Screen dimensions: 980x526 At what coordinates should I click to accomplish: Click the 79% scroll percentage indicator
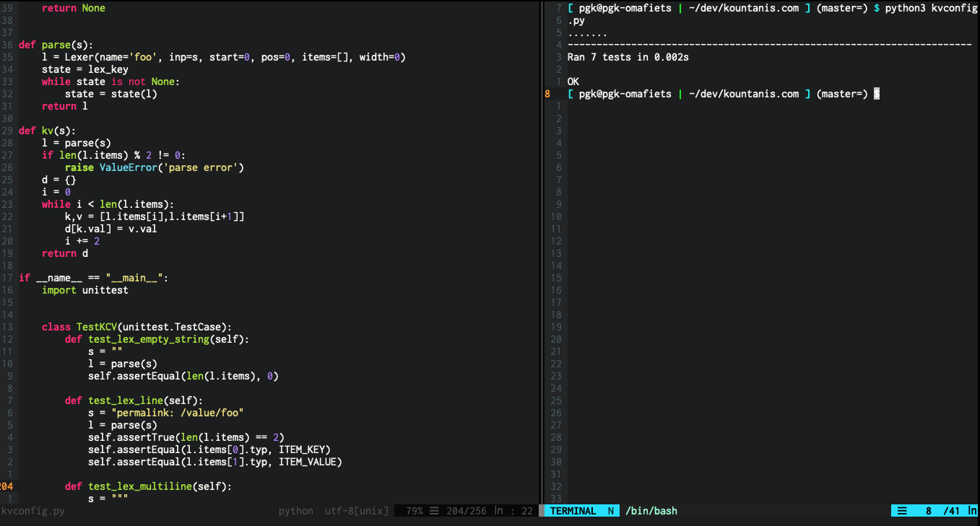415,511
